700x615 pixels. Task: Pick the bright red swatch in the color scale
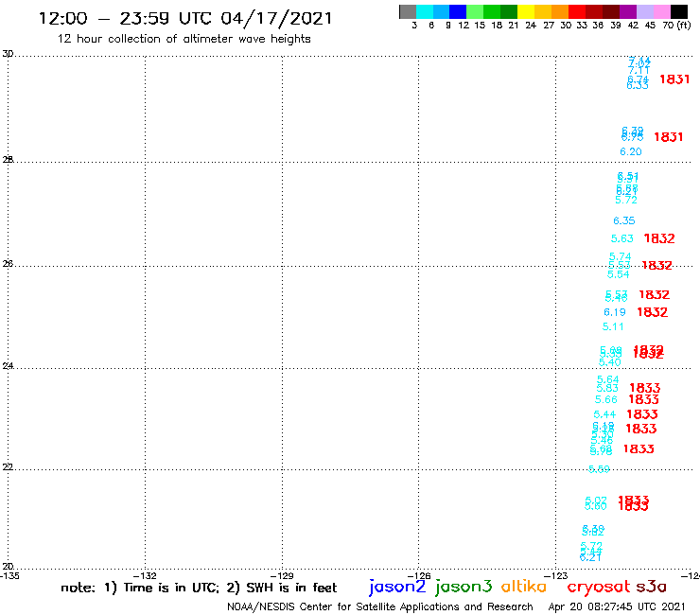(577, 11)
